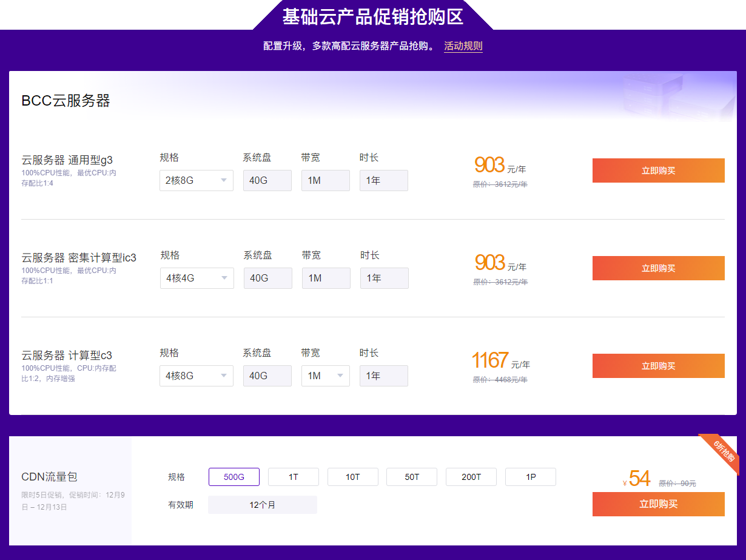This screenshot has height=560, width=746.
Task: Click the 云服务器 通用型g3 title
Action: [67, 160]
